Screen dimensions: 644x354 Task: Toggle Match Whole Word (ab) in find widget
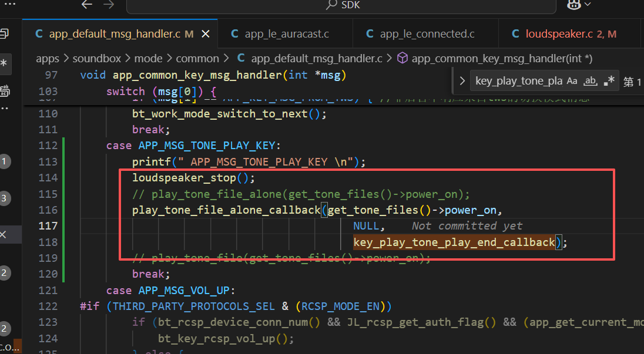[x=591, y=81]
